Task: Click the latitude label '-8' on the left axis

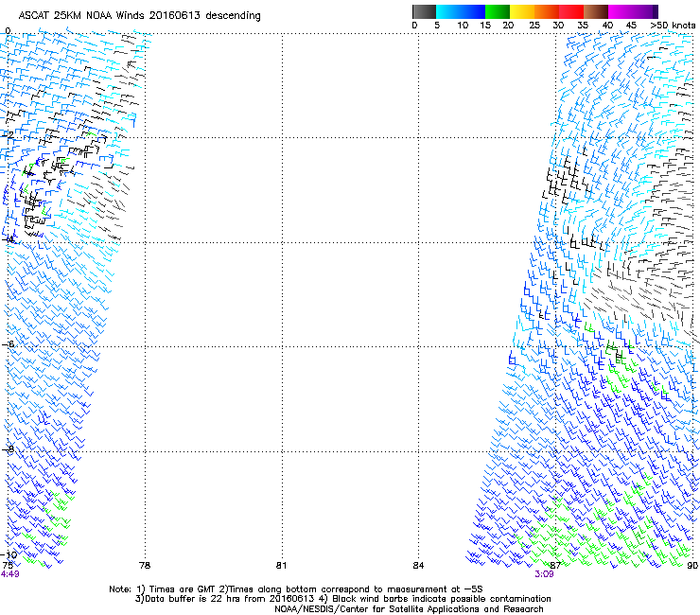Action: (8, 449)
